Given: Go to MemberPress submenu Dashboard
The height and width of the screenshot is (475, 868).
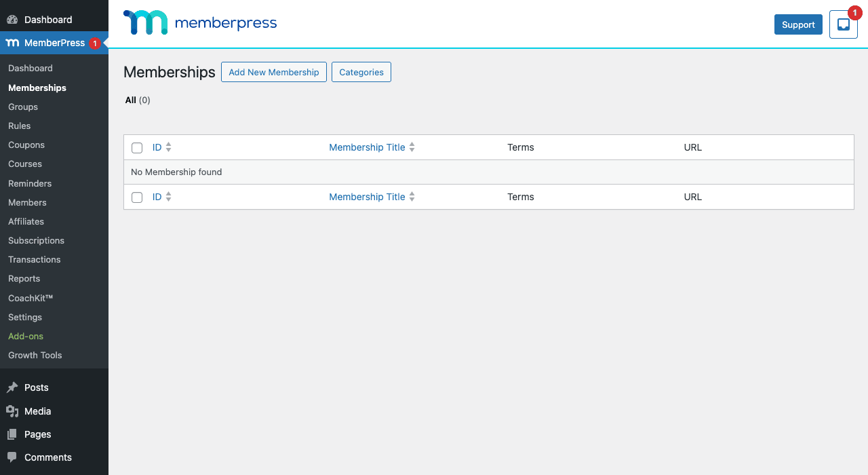Looking at the screenshot, I should [x=31, y=68].
